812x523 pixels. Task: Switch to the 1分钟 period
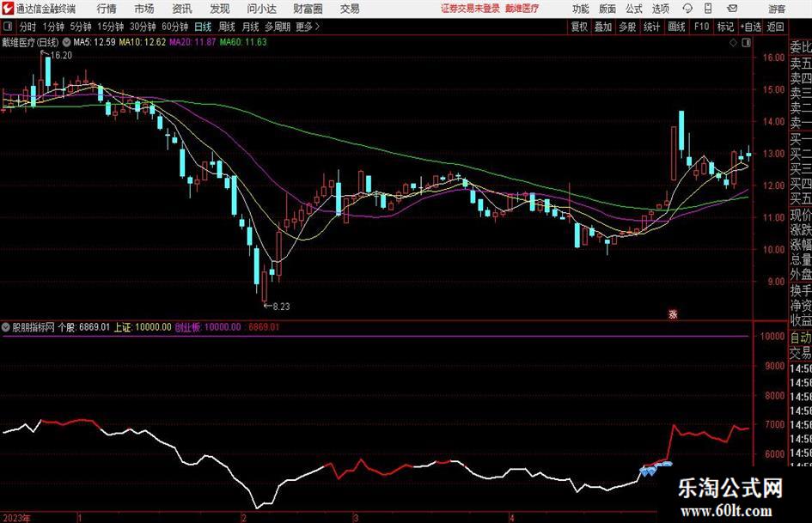point(52,27)
